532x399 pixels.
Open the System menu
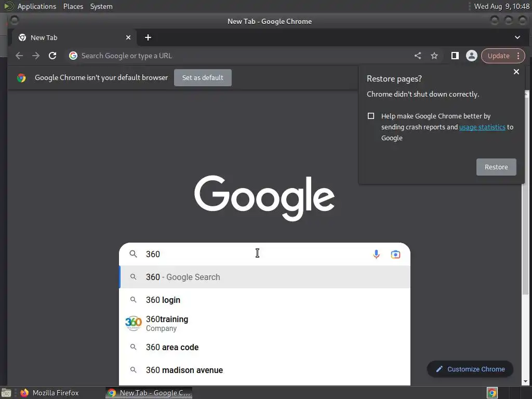coord(101,6)
